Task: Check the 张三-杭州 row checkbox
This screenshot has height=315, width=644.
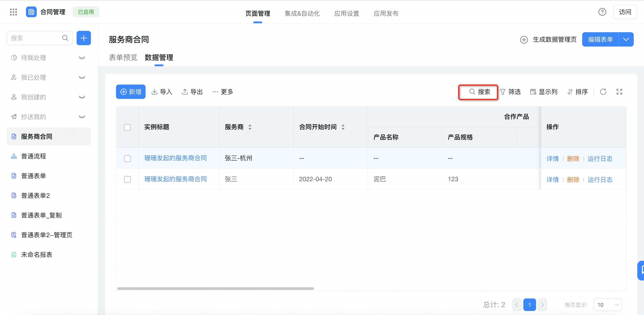Action: point(127,158)
